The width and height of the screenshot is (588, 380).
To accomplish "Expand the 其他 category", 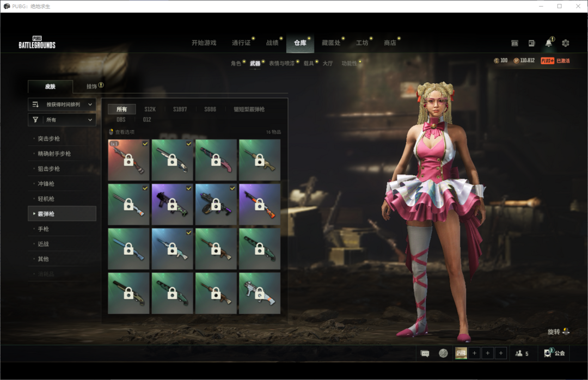I will click(x=62, y=259).
